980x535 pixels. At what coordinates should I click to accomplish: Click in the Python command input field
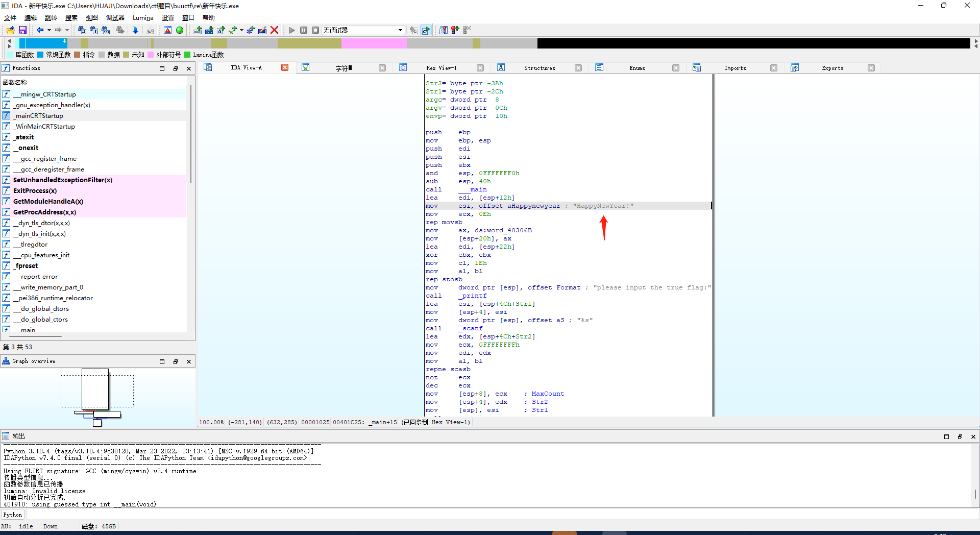[502, 515]
